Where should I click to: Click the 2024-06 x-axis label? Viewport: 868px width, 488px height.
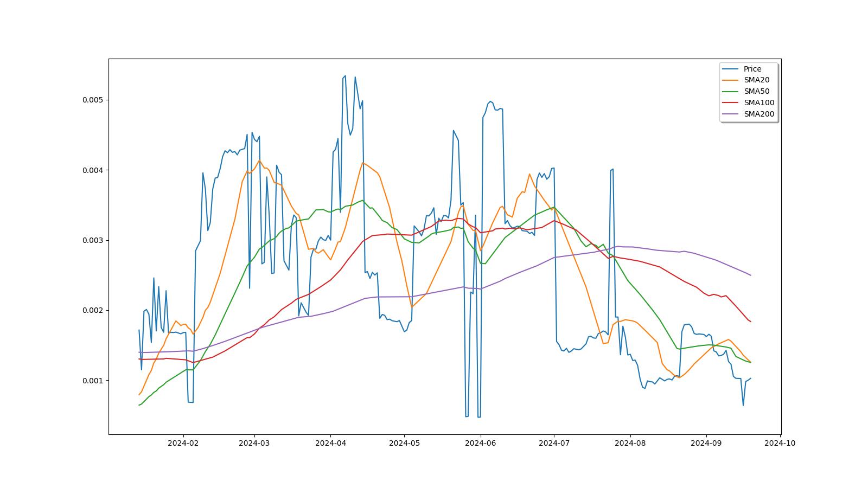[480, 443]
